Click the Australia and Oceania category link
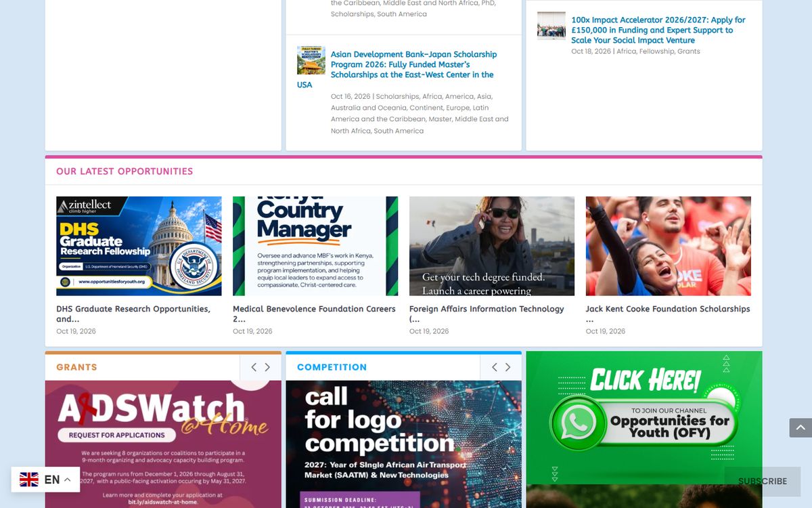 368,108
